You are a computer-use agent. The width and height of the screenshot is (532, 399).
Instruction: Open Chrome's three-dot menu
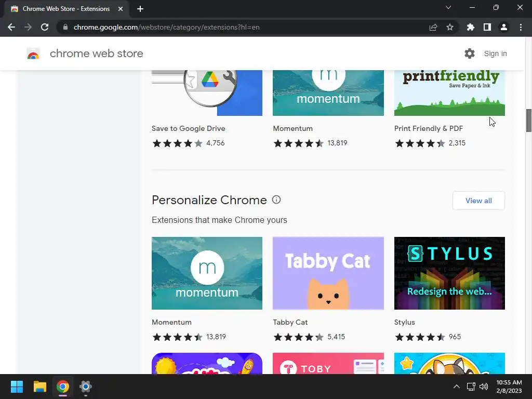click(x=521, y=27)
